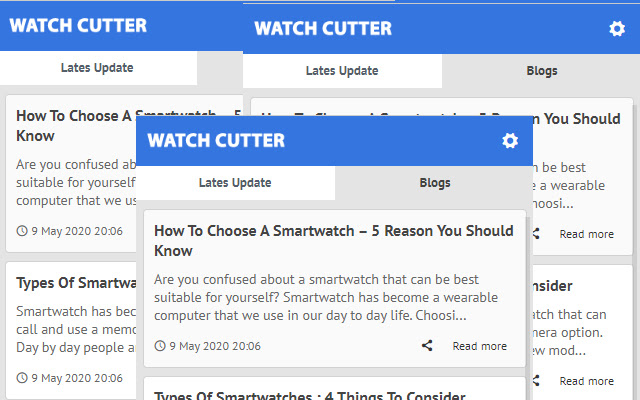Click WATCH CUTTER title in front window
The height and width of the screenshot is (400, 640).
(x=216, y=141)
